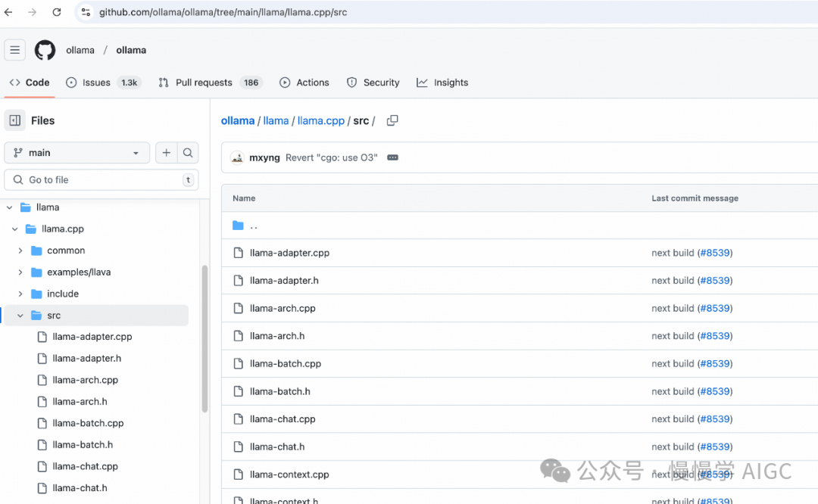The width and height of the screenshot is (818, 504).
Task: Open the llama-batch.cpp file in list
Action: [286, 363]
